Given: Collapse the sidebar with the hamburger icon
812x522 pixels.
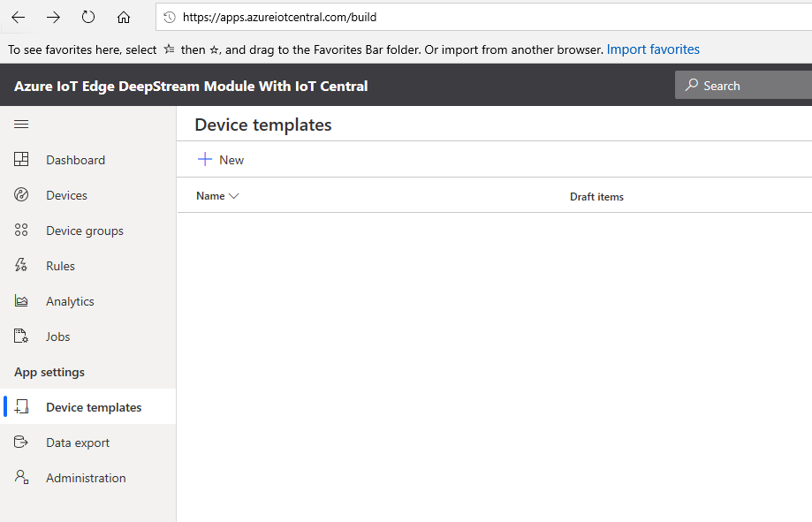Looking at the screenshot, I should 21,125.
